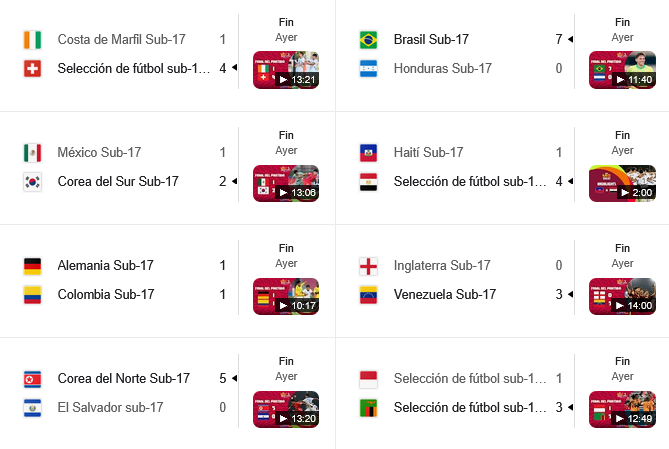Play the Brasil vs Honduras 11:40 video

tap(622, 70)
